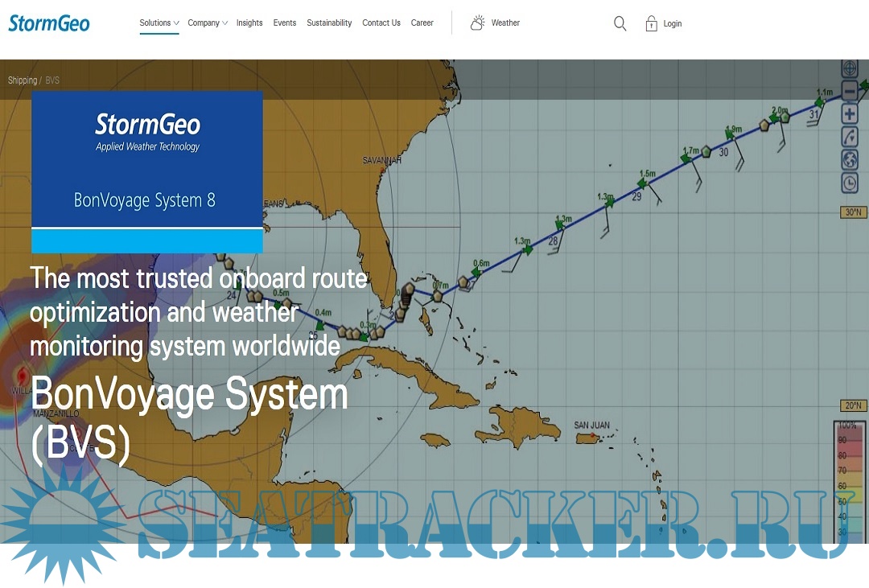Click the 80 level on the percent color scale
Screen dimensions: 869x588
pos(842,455)
